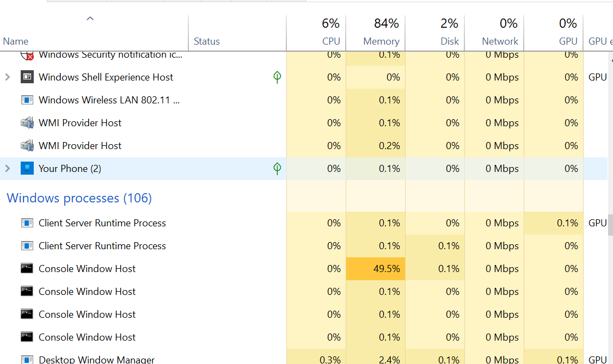Select the Your Phone (2) row name
The height and width of the screenshot is (364, 613).
(70, 168)
